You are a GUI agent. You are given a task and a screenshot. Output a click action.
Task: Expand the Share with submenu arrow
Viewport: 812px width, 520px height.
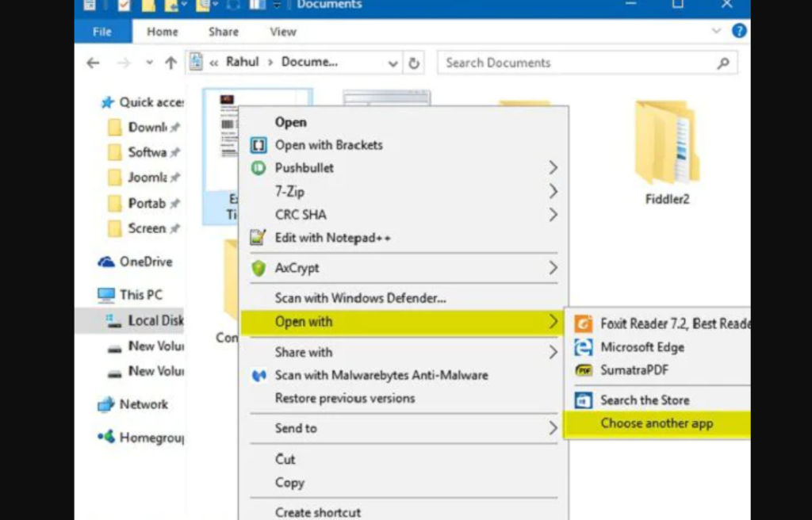pos(553,352)
